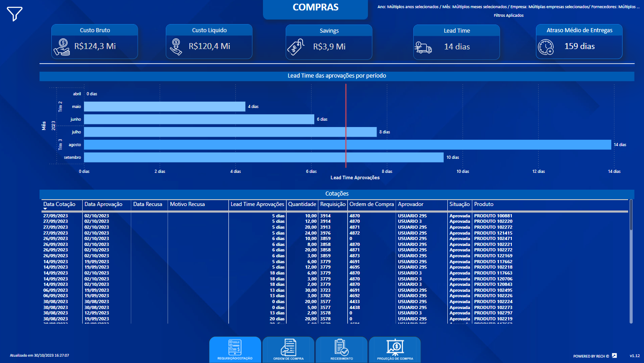Select the Lead Time card
The height and width of the screenshot is (363, 644).
tap(456, 42)
